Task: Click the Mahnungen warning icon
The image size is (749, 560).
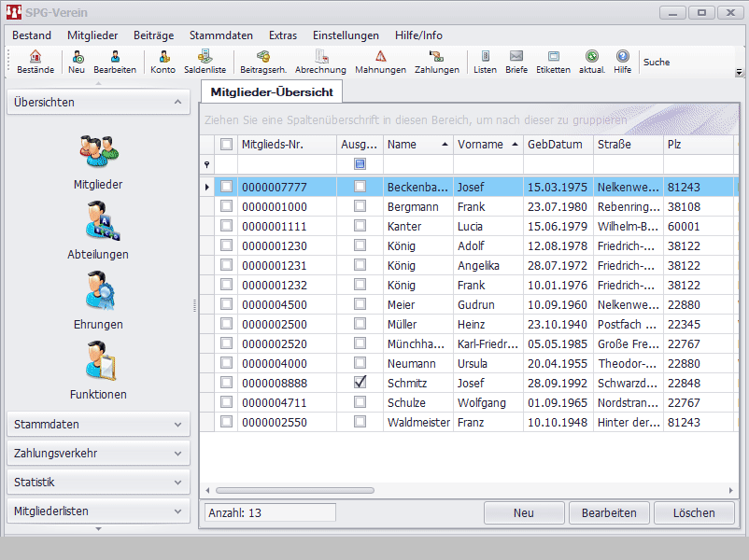Action: pos(380,62)
